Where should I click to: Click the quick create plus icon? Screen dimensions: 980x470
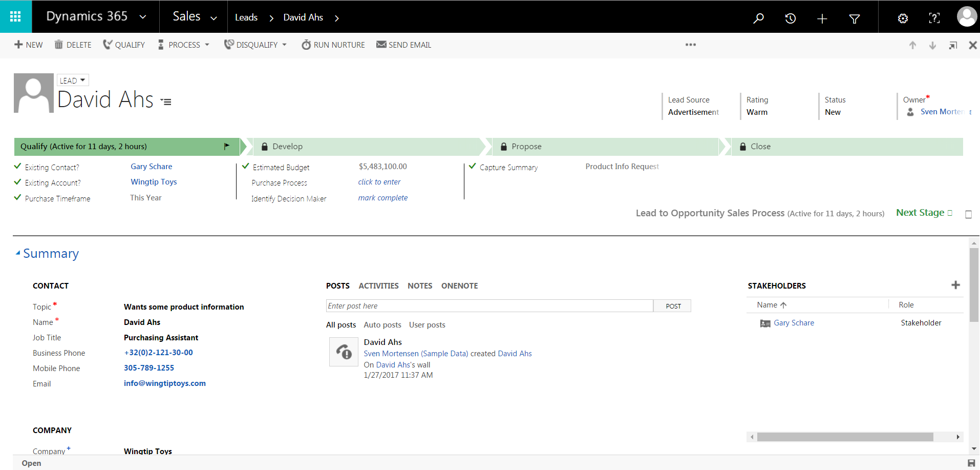822,18
